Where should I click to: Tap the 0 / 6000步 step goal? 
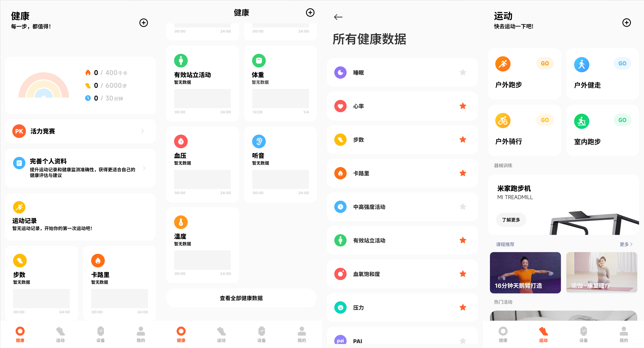click(106, 86)
